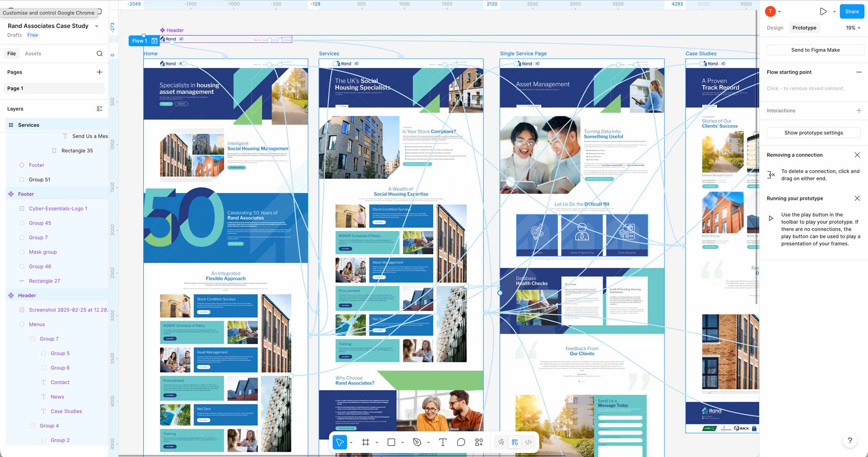Add a new interaction
The height and width of the screenshot is (457, 868).
(x=858, y=111)
